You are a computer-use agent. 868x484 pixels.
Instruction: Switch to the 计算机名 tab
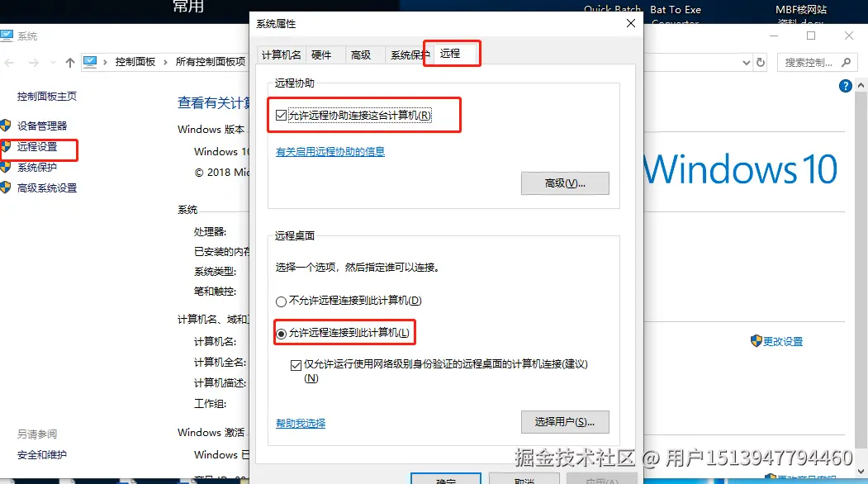[282, 55]
